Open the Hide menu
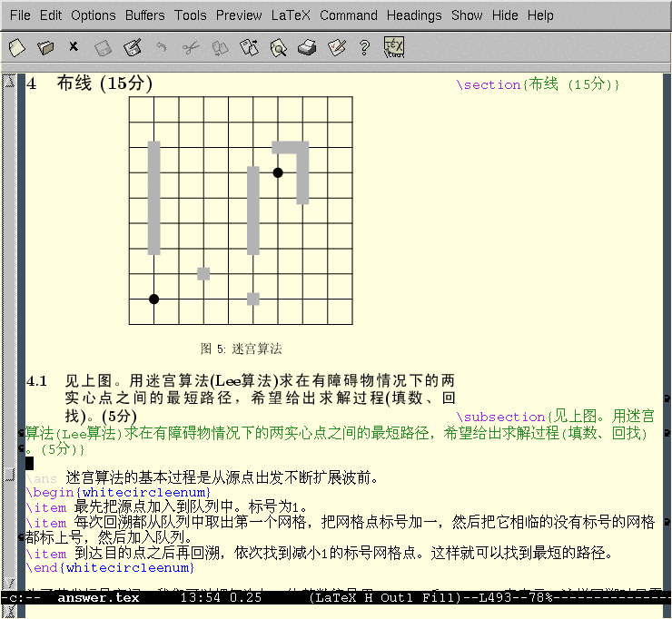 (x=505, y=15)
